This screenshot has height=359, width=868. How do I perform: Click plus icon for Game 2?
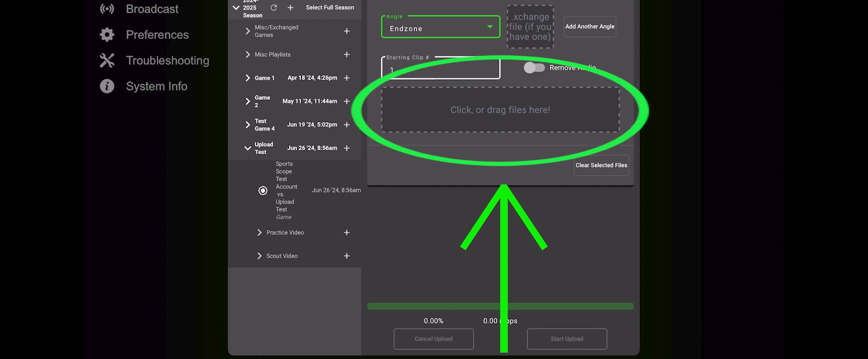347,101
